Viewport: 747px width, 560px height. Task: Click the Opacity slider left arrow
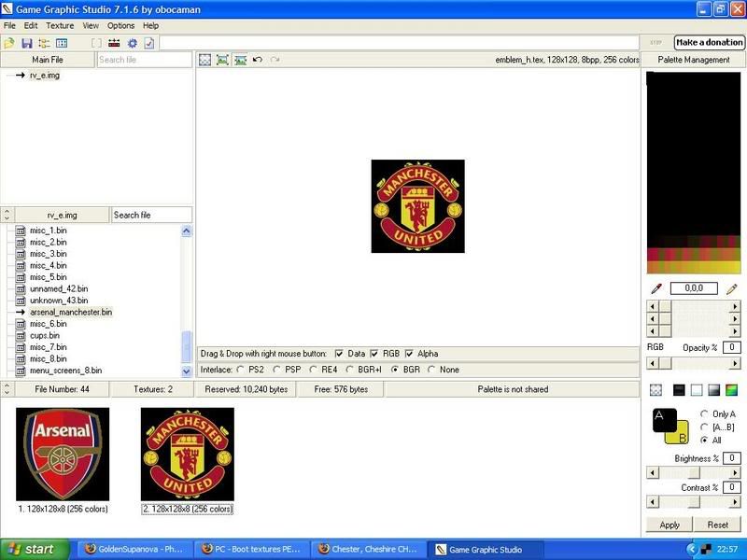652,364
